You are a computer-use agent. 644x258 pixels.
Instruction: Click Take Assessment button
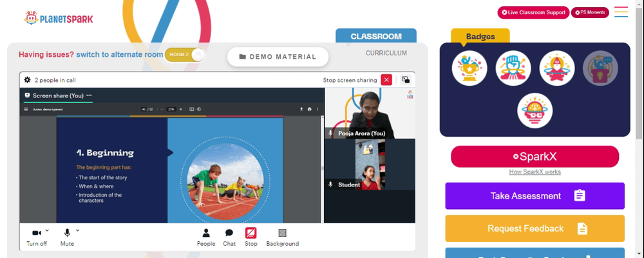[535, 196]
